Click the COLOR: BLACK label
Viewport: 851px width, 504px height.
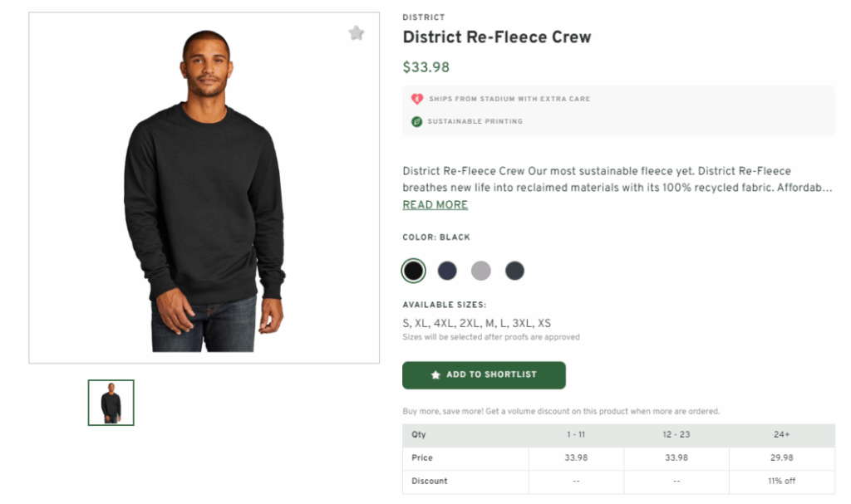pos(435,237)
